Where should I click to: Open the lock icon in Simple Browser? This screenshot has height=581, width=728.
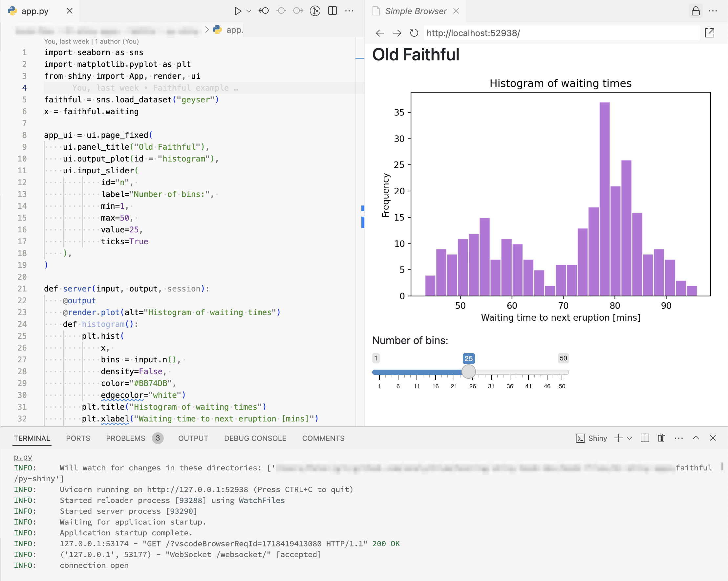point(695,11)
